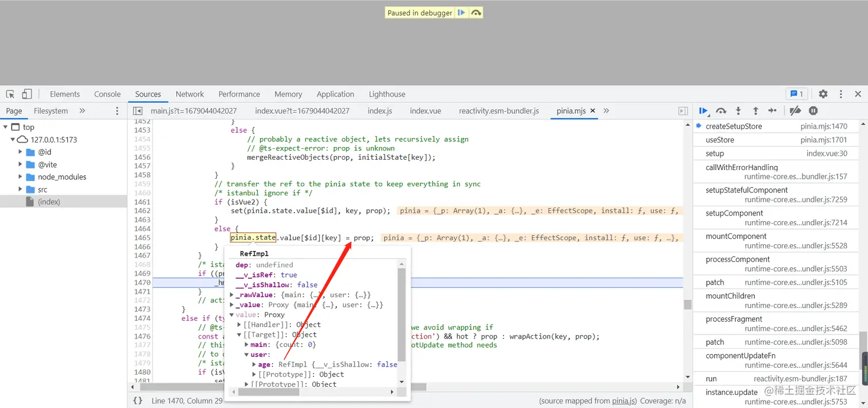The height and width of the screenshot is (408, 868).
Task: Select the Sources tab
Action: (x=148, y=94)
